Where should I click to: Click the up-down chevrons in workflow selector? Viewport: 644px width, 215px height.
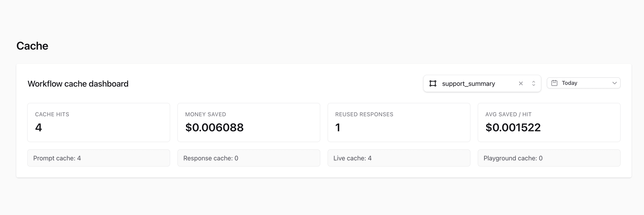pyautogui.click(x=533, y=83)
